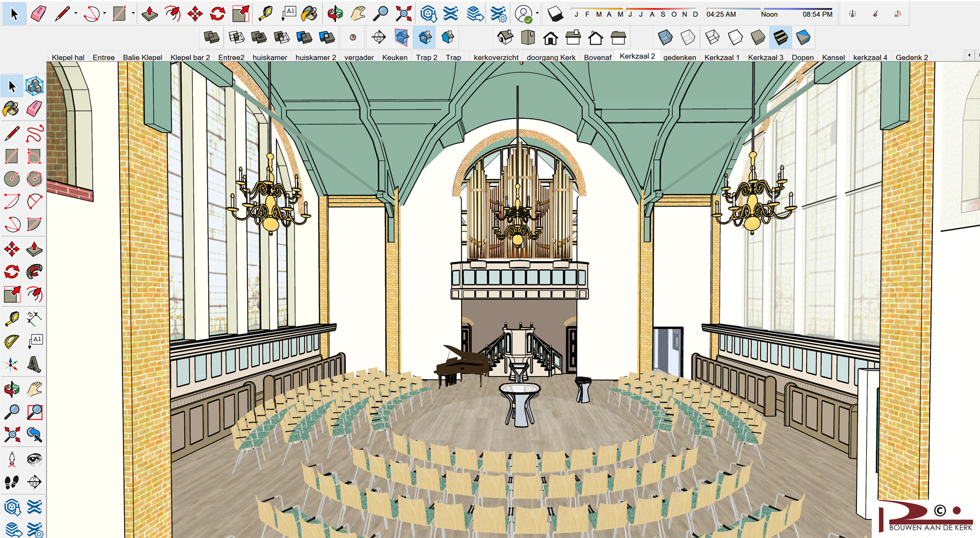Switch to the Keuken scene tab

pos(394,57)
